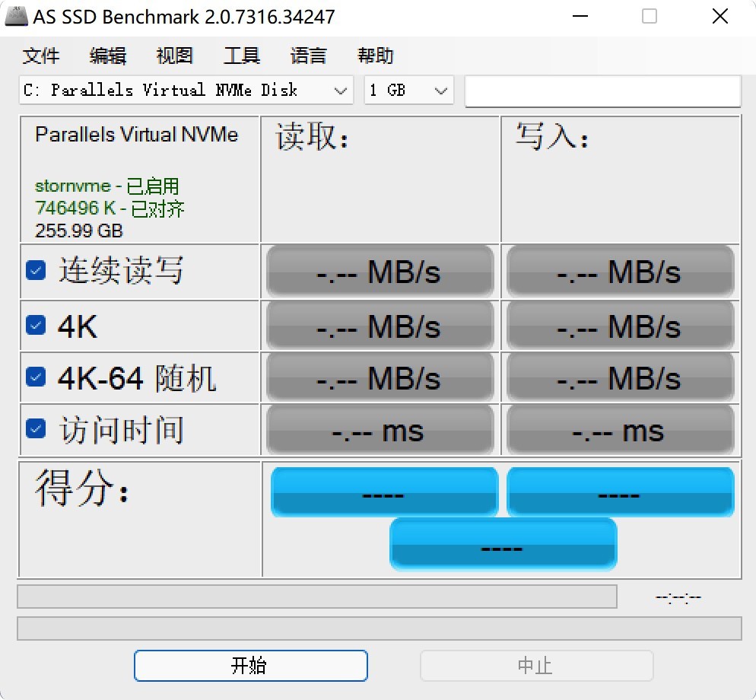Expand the drive selection dropdown

click(x=340, y=90)
